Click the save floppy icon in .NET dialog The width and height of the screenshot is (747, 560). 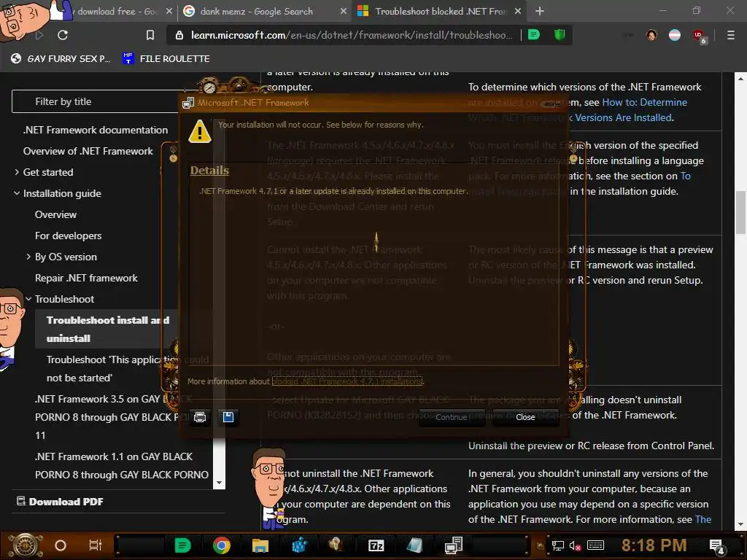click(228, 417)
